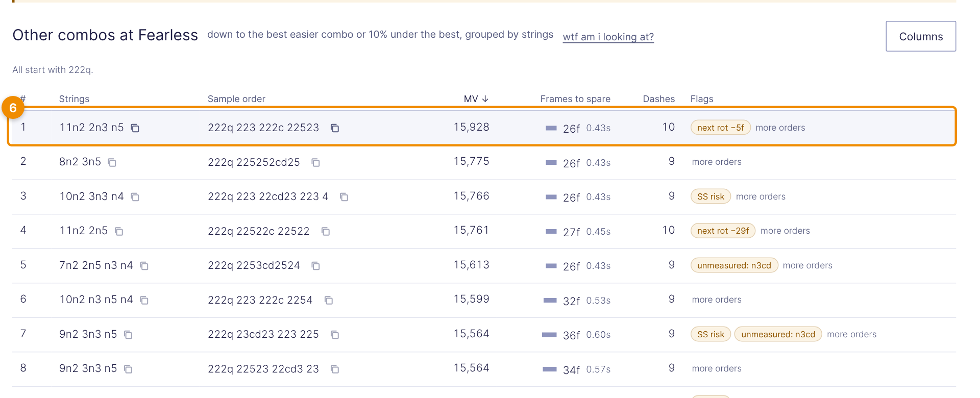
Task: Click the 'next rot −5f' flag
Action: pyautogui.click(x=721, y=128)
